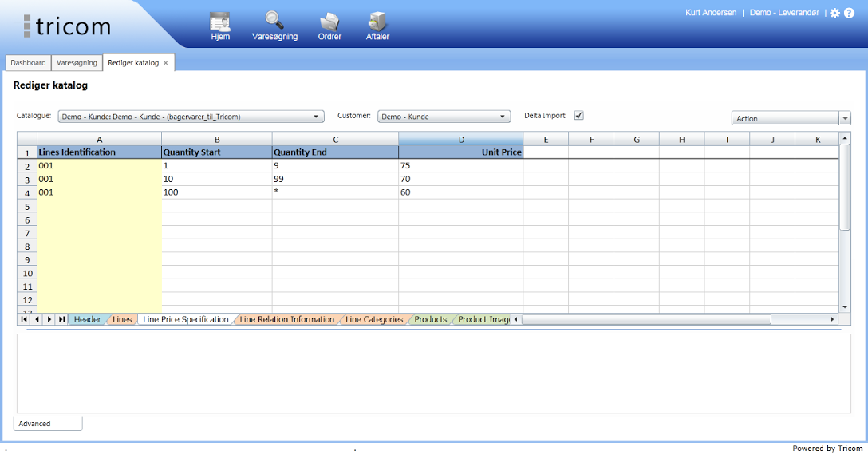Open the Ordrer folder icon
The height and width of the screenshot is (455, 868).
click(329, 26)
